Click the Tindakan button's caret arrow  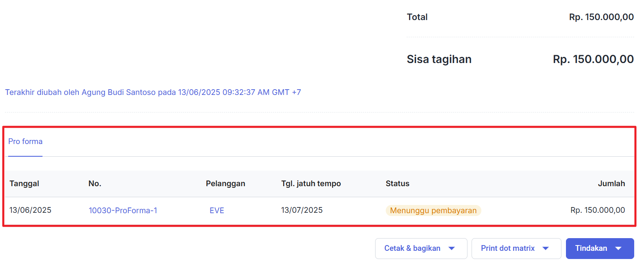(618, 248)
